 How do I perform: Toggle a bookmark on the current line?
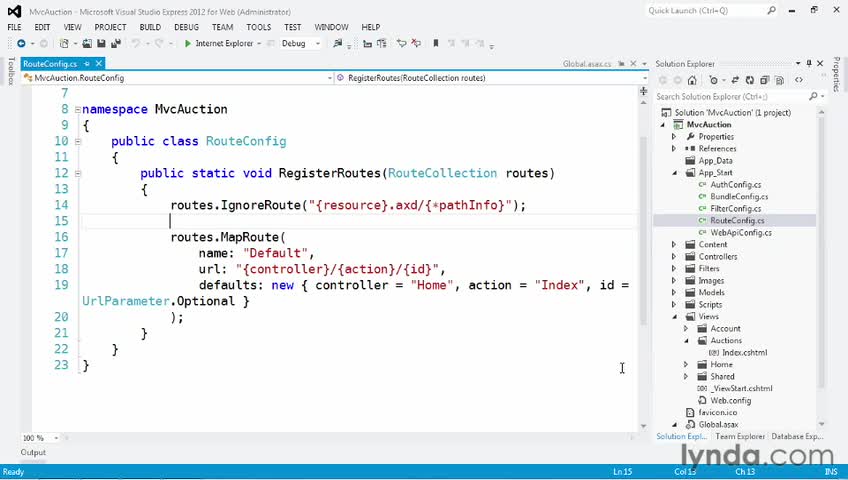pyautogui.click(x=436, y=43)
